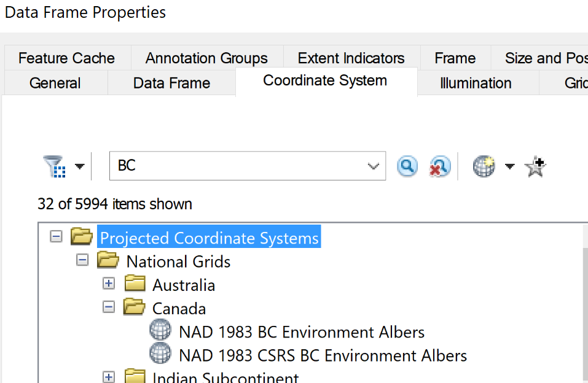588x383 pixels.
Task: Collapse the National Grids folder
Action: click(x=82, y=261)
